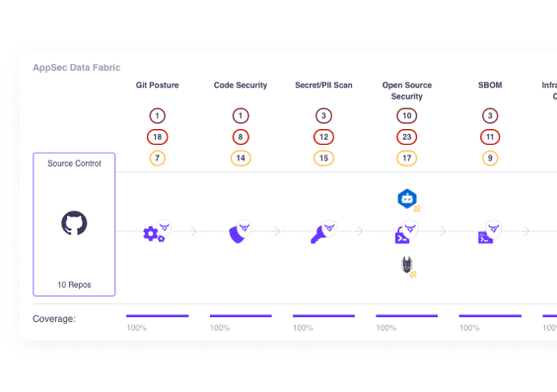Select the Open Source Security terminal lock icon

pyautogui.click(x=402, y=235)
